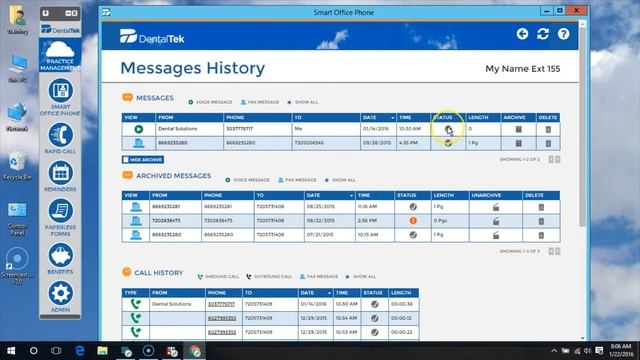Filter Messages by Voice Message
Image resolution: width=640 pixels, height=360 pixels.
point(210,102)
